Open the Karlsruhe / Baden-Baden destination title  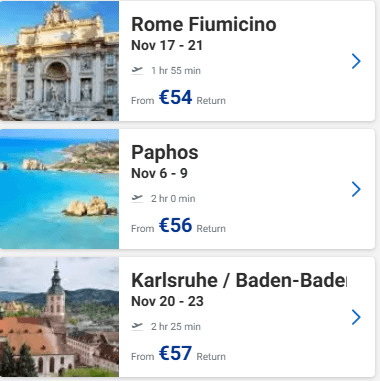[x=239, y=280]
